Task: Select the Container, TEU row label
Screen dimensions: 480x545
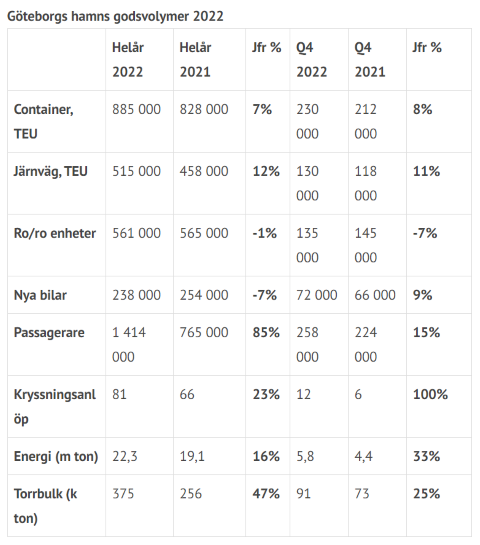Action: point(44,122)
